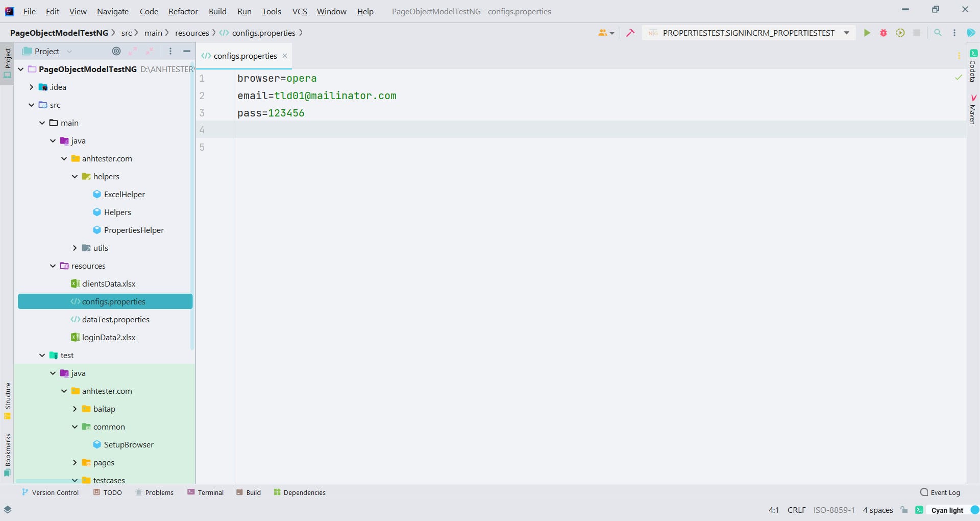Select opened file target icon in Project panel
980x521 pixels.
[x=116, y=51]
